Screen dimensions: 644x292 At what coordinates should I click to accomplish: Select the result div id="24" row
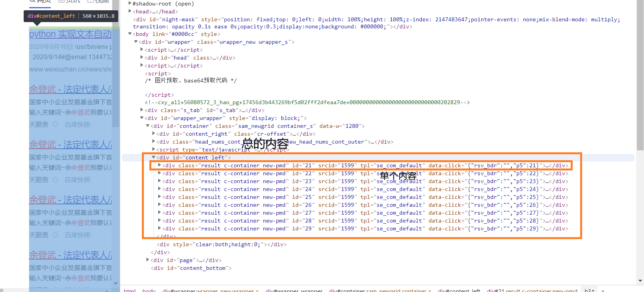[x=365, y=189]
